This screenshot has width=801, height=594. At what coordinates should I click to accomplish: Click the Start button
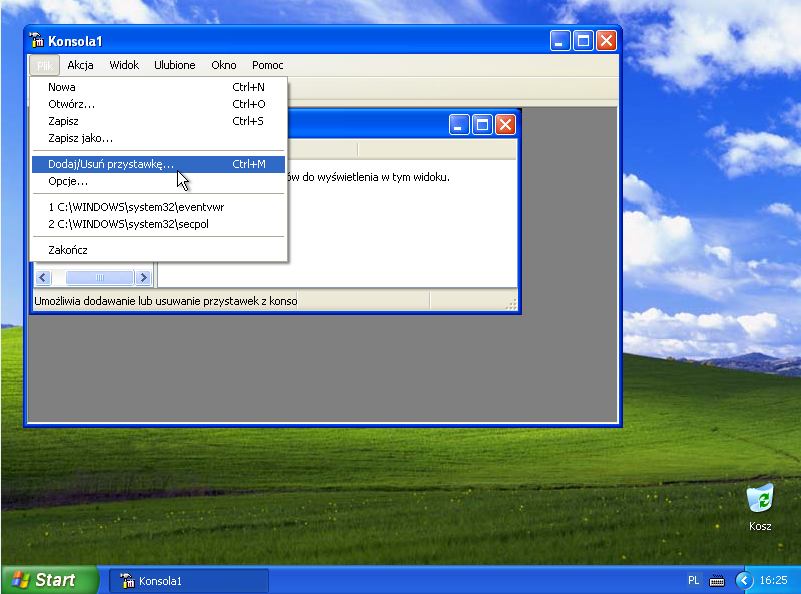49,580
